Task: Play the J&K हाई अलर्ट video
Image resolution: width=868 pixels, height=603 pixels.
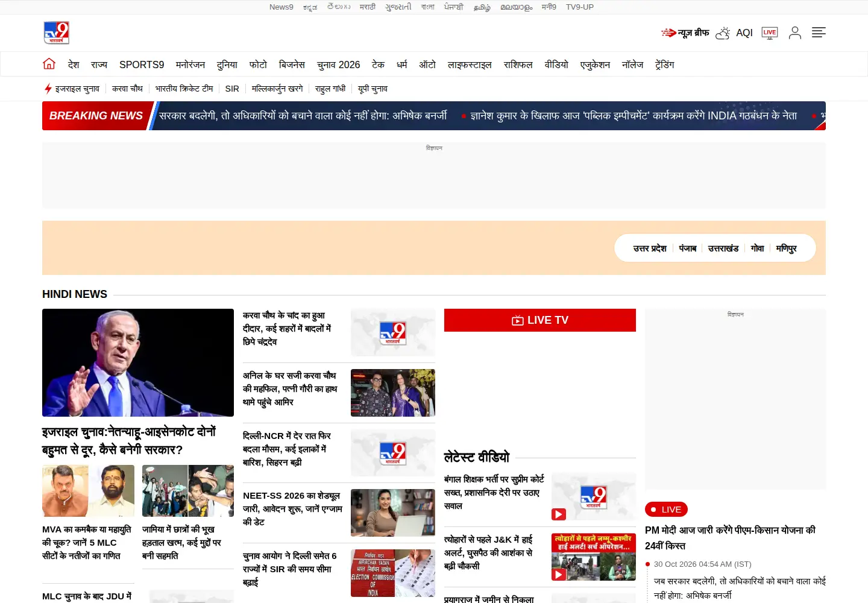Action: 559,575
